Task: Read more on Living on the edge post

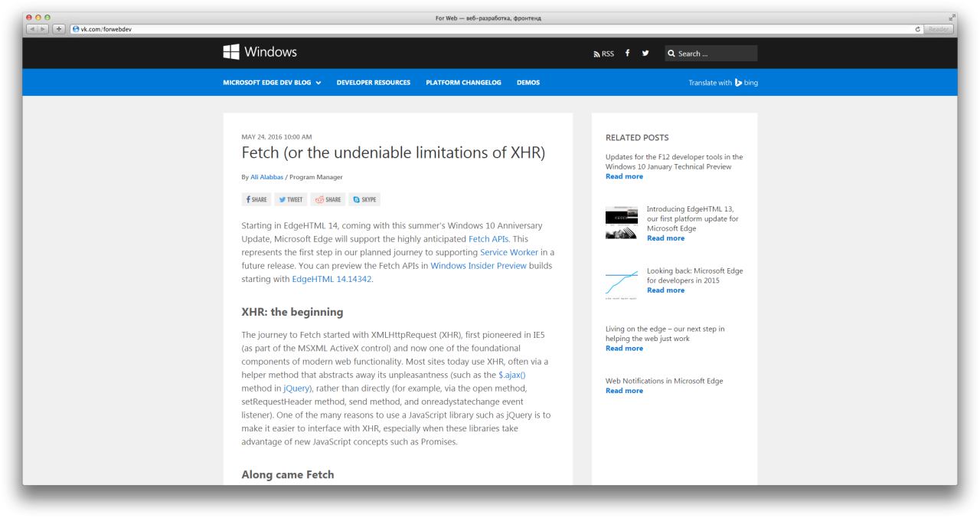Action: point(624,348)
